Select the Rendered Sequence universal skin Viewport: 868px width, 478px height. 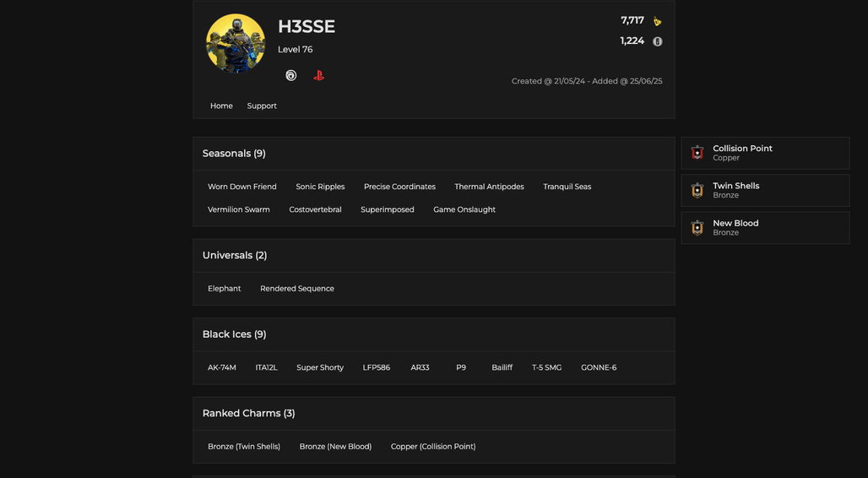click(x=297, y=289)
